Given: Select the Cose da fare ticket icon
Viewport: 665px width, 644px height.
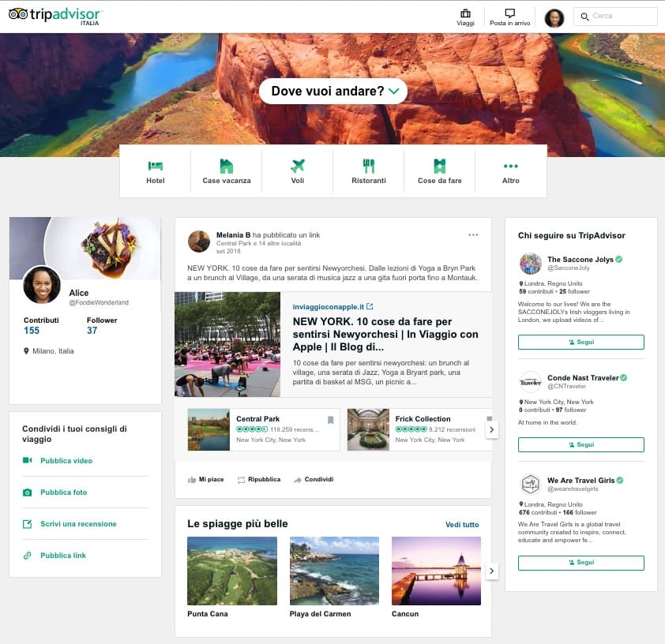Looking at the screenshot, I should [x=439, y=166].
